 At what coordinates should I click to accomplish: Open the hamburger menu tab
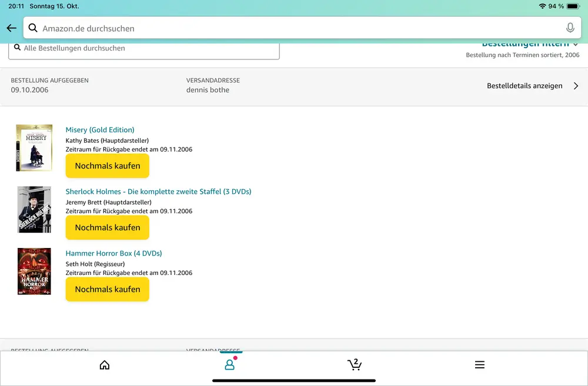[480, 365]
